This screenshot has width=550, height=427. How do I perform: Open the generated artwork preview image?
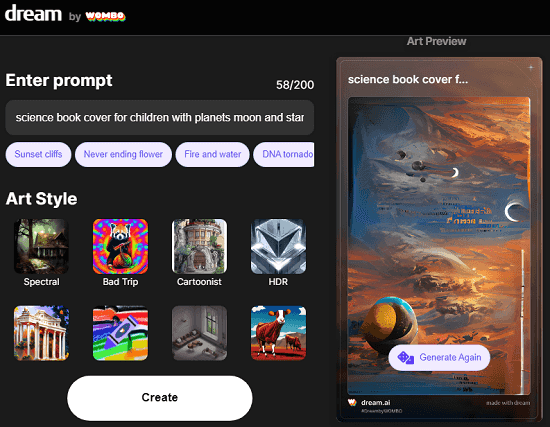click(439, 246)
